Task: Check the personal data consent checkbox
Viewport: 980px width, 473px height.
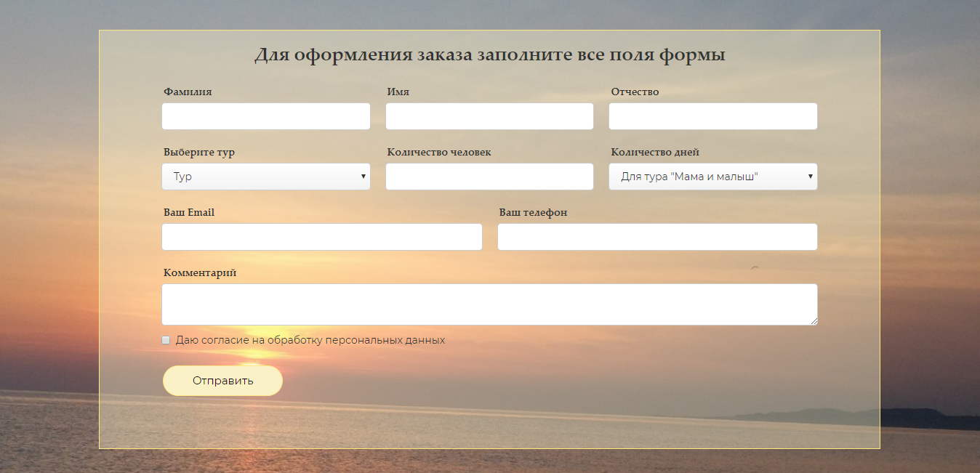Action: click(x=166, y=340)
